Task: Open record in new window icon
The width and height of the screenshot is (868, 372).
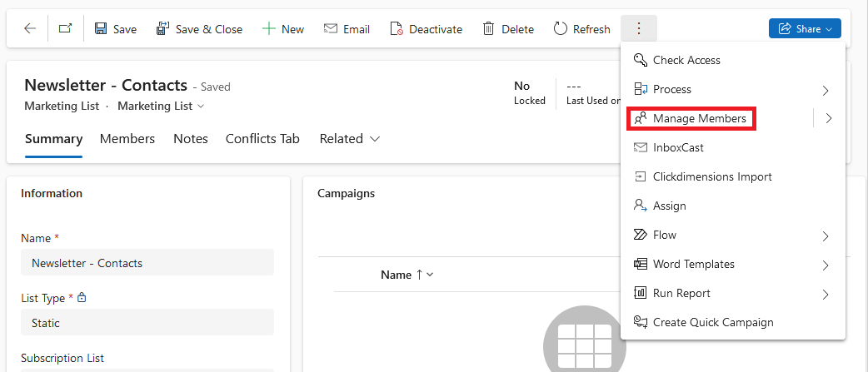Action: 65,29
